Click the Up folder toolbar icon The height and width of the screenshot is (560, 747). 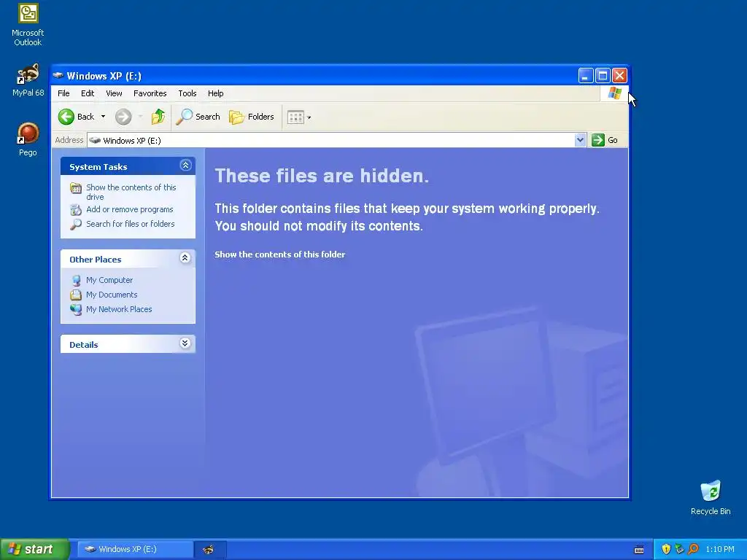click(x=158, y=117)
